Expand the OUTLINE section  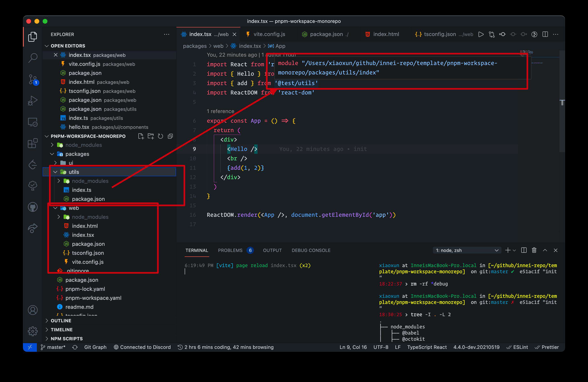(x=110, y=321)
